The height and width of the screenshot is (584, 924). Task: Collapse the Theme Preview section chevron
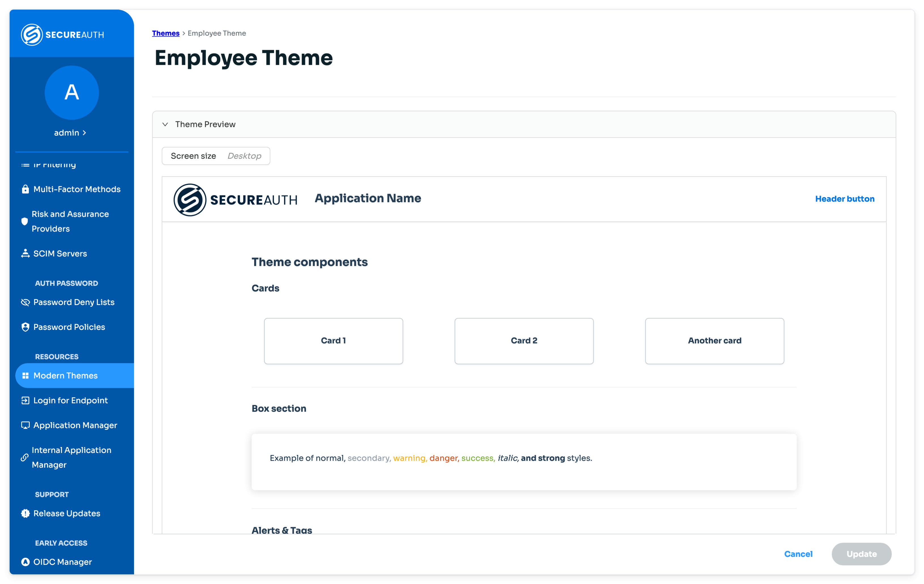(165, 124)
